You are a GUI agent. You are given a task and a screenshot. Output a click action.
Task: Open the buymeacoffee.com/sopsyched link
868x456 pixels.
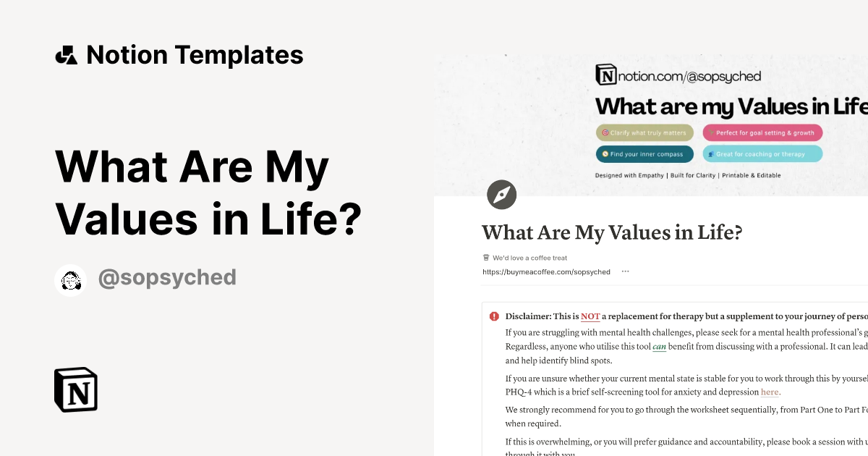coord(545,271)
